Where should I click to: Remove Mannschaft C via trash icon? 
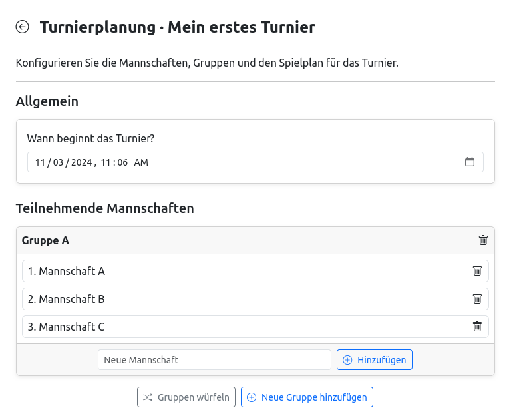(x=477, y=327)
